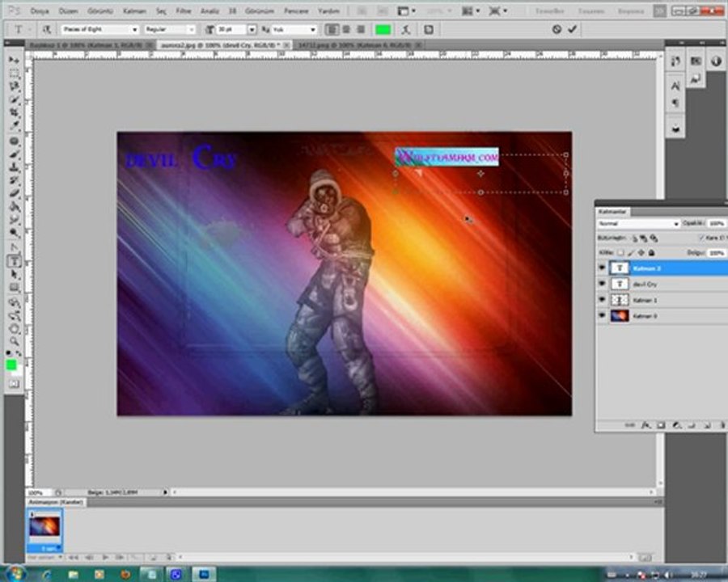Select the Eraser tool
Screen dimensions: 728x582
click(14, 192)
